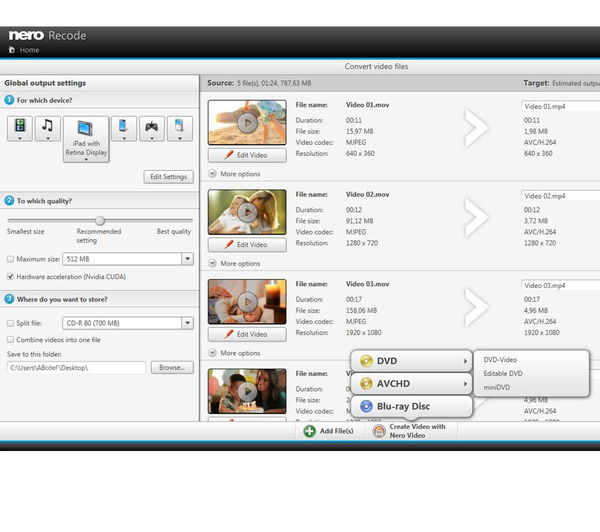Click the Nero Recode logo
This screenshot has width=600, height=532.
47,35
